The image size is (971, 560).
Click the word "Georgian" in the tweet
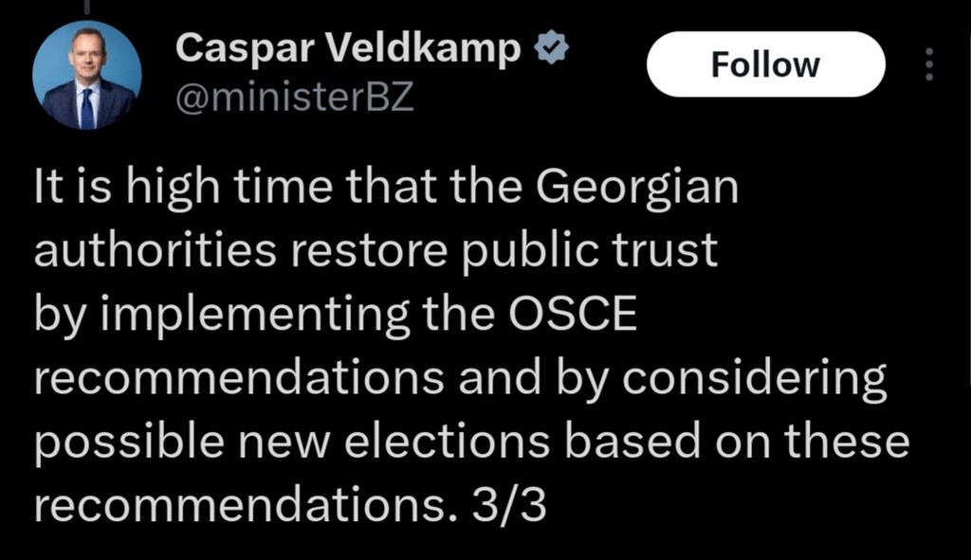point(637,188)
